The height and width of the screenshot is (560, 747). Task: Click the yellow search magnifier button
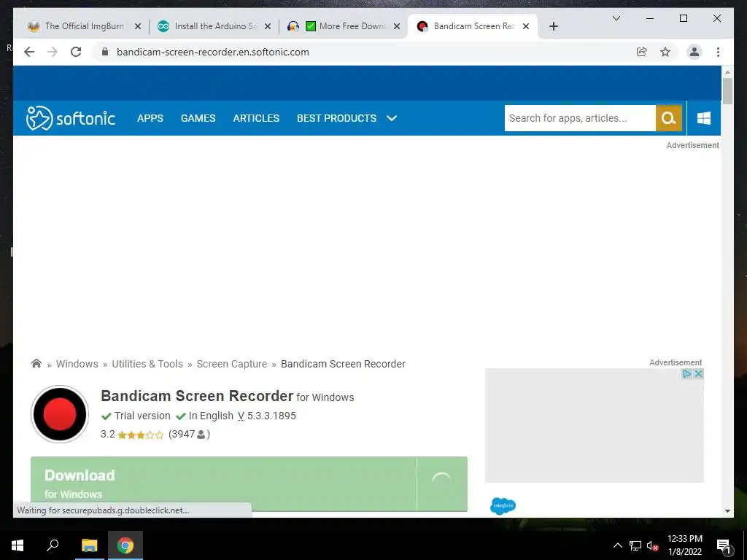[x=669, y=118]
